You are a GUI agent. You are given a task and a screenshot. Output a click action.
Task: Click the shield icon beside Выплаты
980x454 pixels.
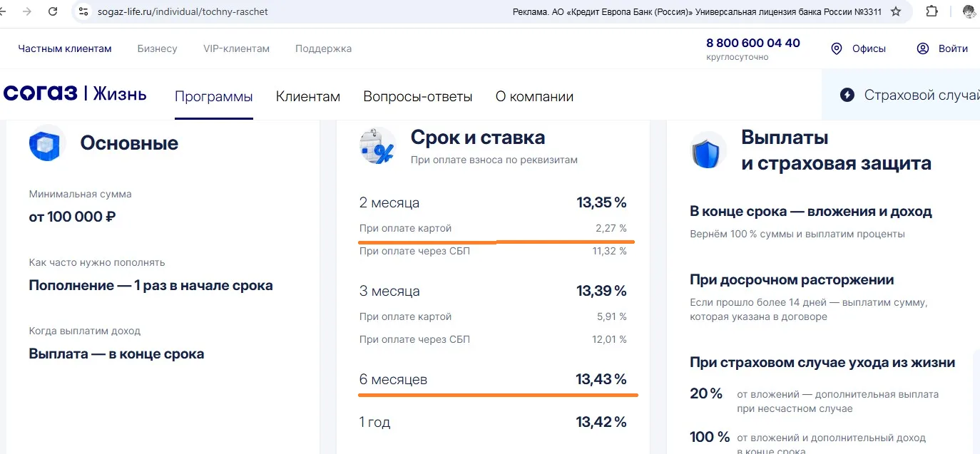708,150
